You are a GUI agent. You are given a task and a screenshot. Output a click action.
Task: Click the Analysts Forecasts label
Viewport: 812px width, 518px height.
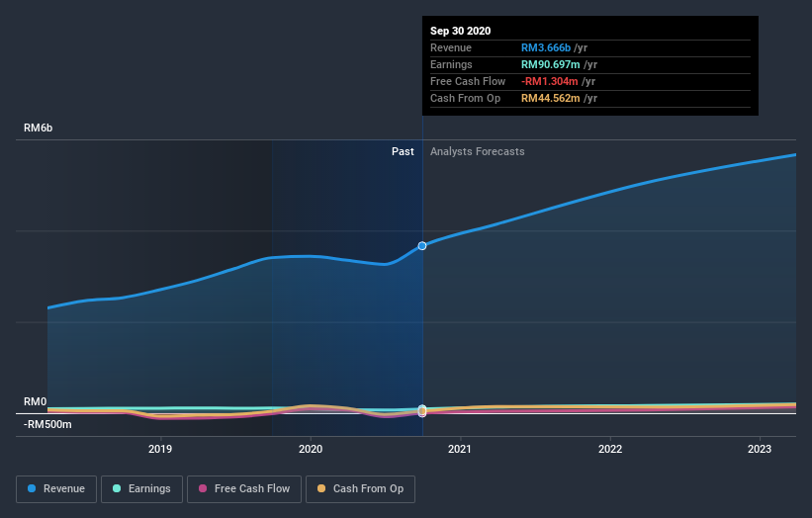(478, 151)
